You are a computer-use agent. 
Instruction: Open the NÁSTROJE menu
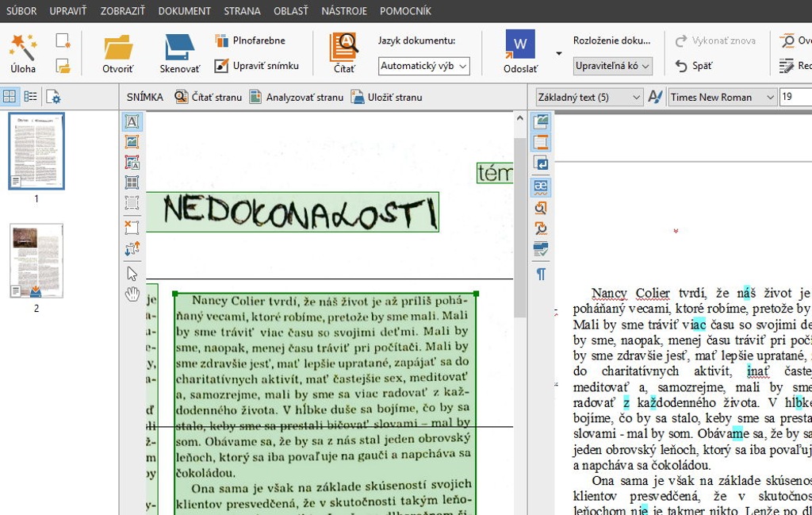[344, 11]
